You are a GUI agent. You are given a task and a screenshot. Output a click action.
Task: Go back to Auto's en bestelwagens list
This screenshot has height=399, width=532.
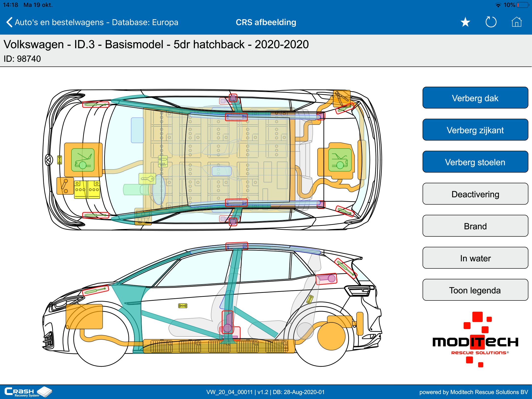coord(92,22)
